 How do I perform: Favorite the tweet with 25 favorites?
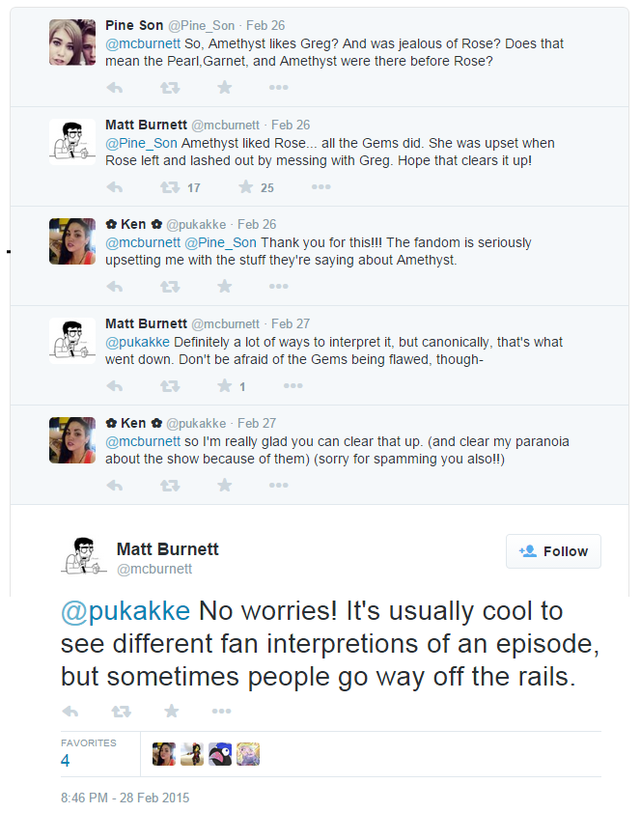(x=245, y=187)
